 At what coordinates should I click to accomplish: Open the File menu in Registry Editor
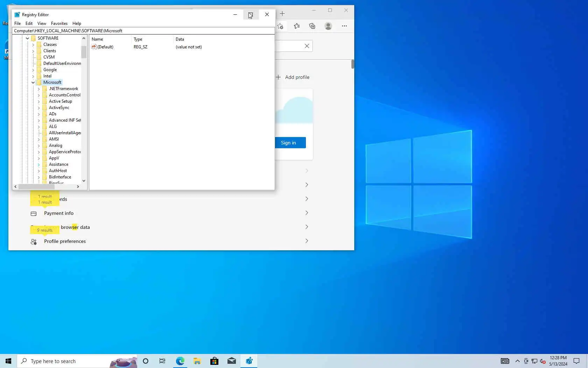coord(17,23)
